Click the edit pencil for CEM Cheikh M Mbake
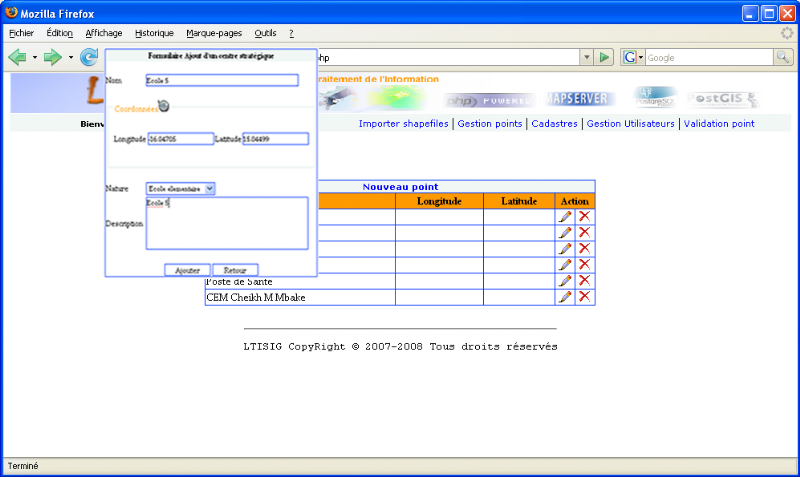This screenshot has width=800, height=477. point(565,297)
